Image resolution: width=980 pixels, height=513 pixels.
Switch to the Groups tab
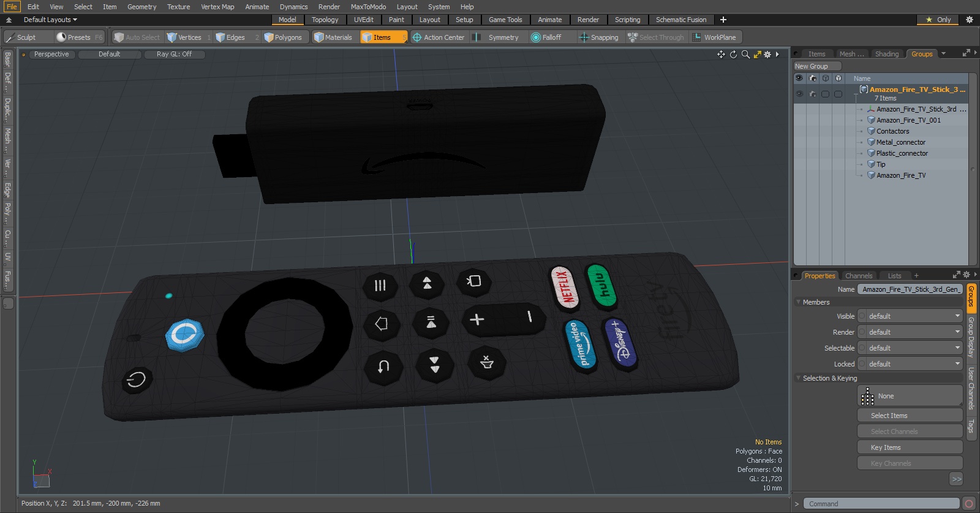coord(922,54)
